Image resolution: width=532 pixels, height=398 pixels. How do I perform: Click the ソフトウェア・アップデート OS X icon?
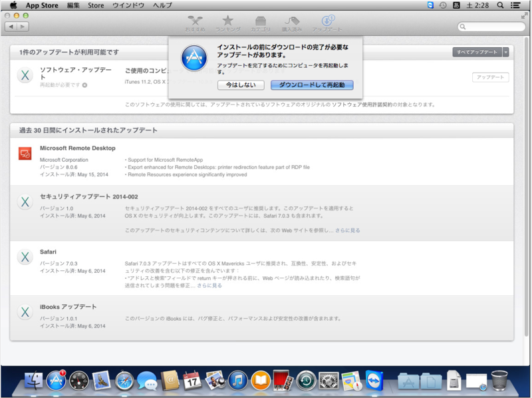click(25, 75)
